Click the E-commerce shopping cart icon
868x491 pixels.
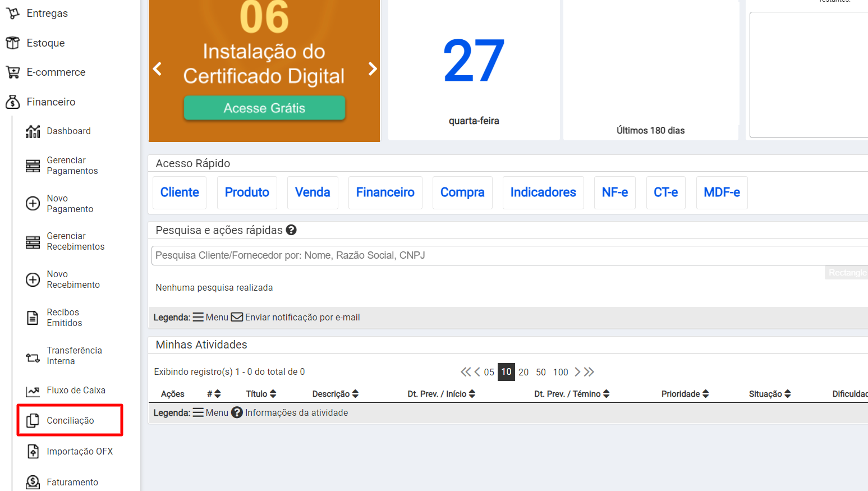(x=12, y=72)
